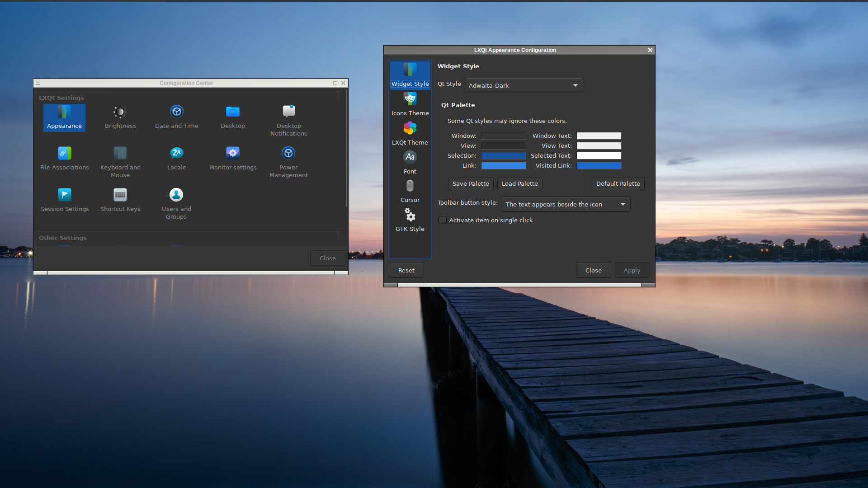Open the Locale settings icon
The height and width of the screenshot is (488, 868).
point(177,159)
